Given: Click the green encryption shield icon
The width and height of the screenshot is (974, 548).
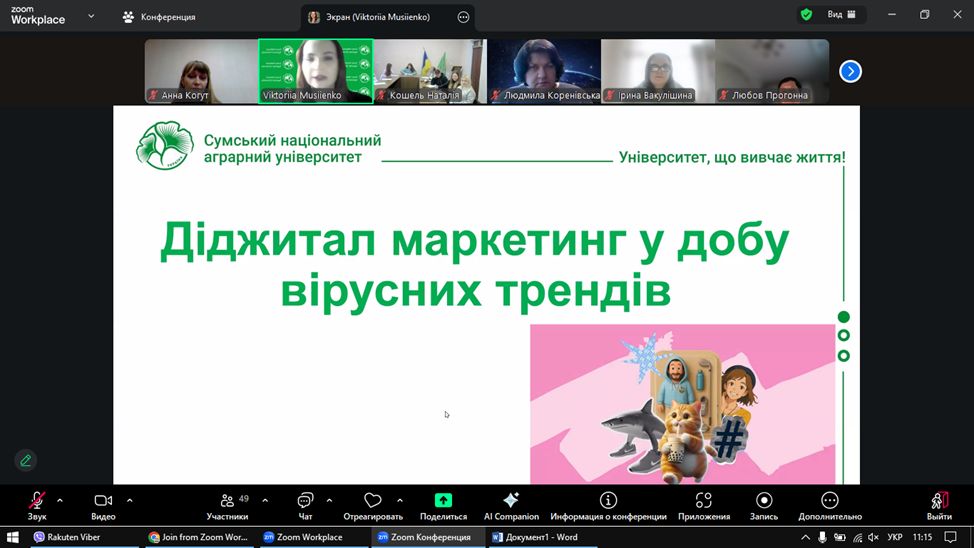Looking at the screenshot, I should (806, 15).
